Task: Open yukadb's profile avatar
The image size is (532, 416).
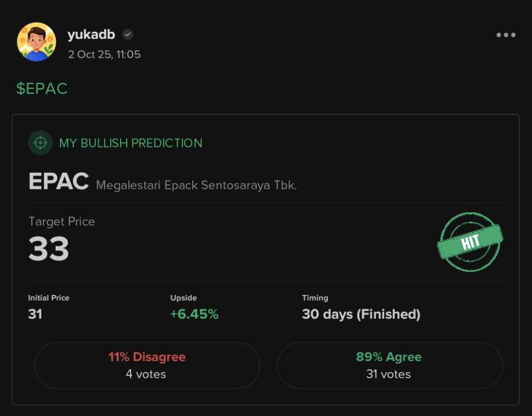Action: (x=37, y=42)
